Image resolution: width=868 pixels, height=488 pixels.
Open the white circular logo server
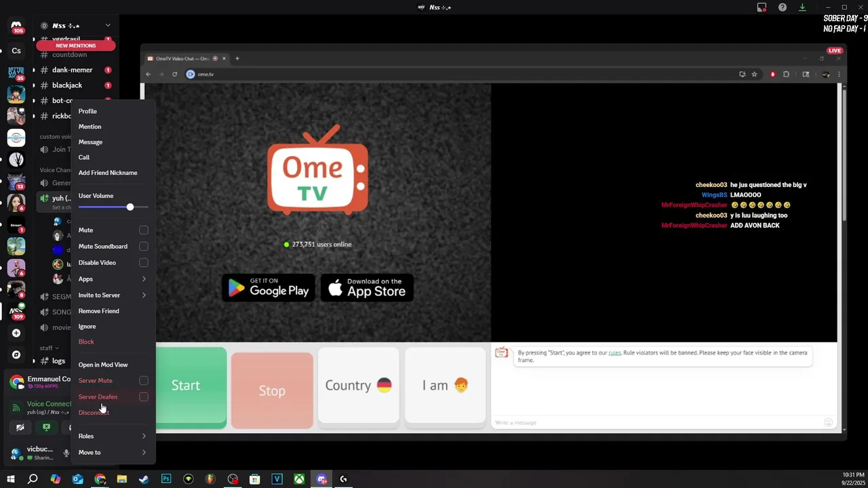tap(16, 138)
